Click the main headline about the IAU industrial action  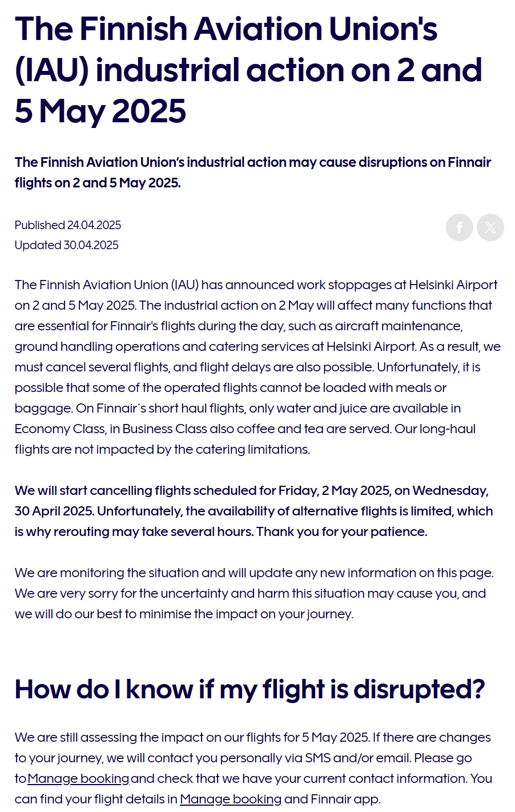248,70
